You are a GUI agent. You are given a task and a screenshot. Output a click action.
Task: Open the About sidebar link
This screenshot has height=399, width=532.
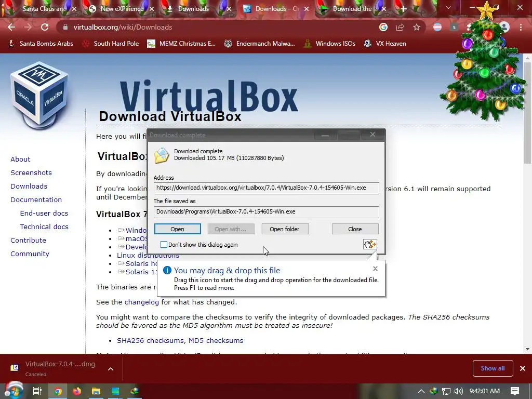20,159
